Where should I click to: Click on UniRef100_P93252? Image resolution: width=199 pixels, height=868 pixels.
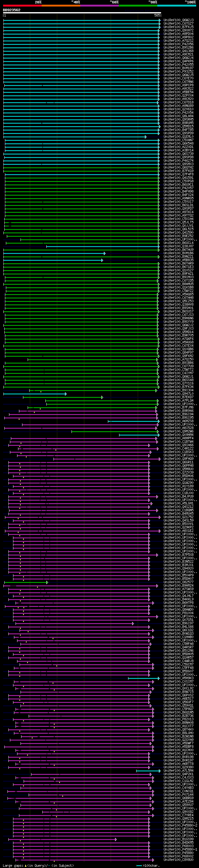click(178, 71)
